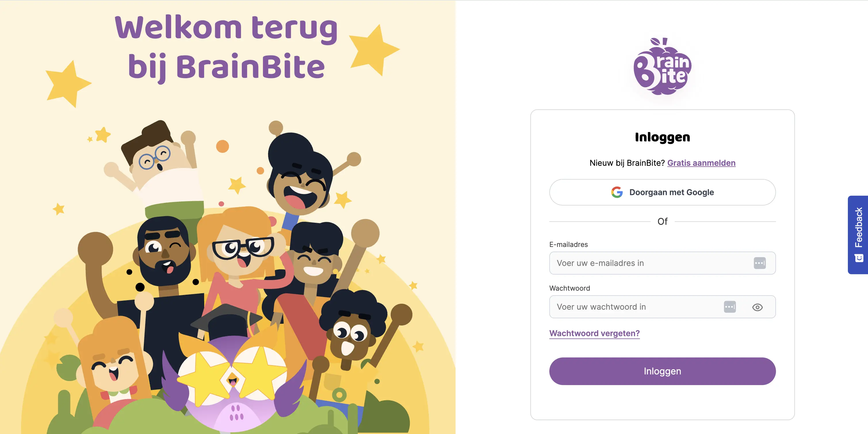Show the password using the eye icon

758,307
